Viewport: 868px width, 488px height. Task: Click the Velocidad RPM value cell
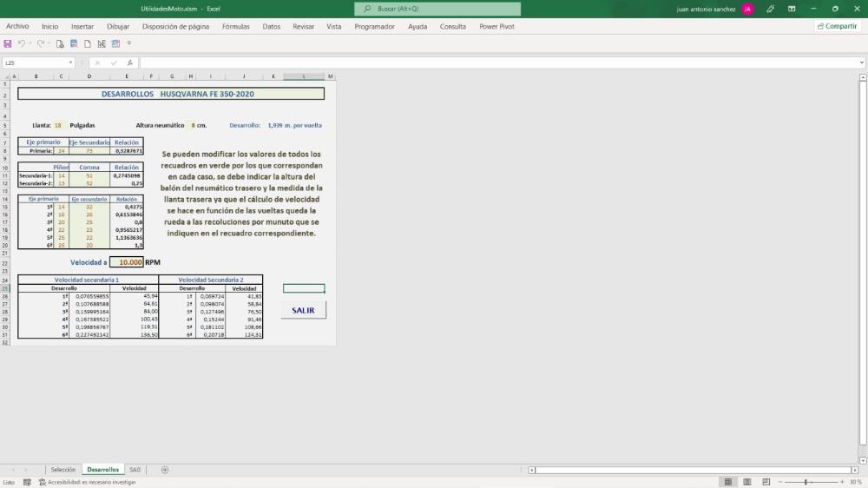coord(127,261)
